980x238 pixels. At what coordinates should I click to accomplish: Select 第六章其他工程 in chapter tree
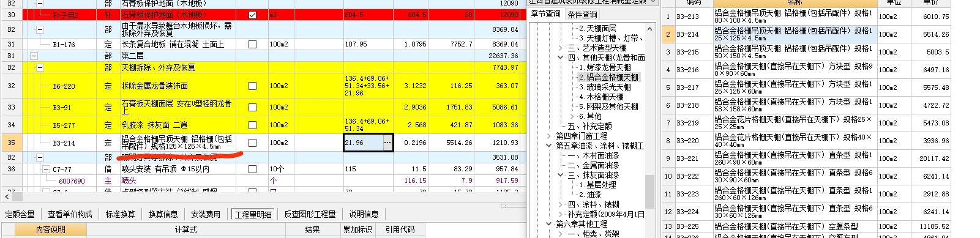click(582, 224)
